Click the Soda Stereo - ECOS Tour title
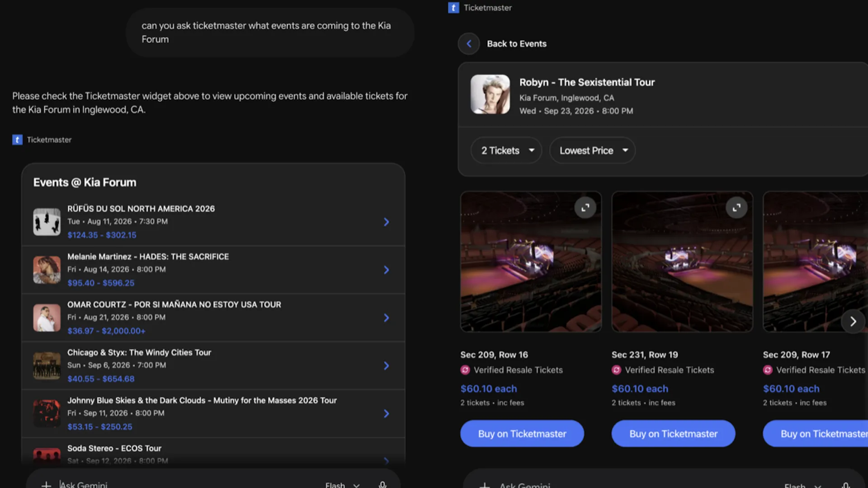Viewport: 868px width, 488px height. click(114, 448)
